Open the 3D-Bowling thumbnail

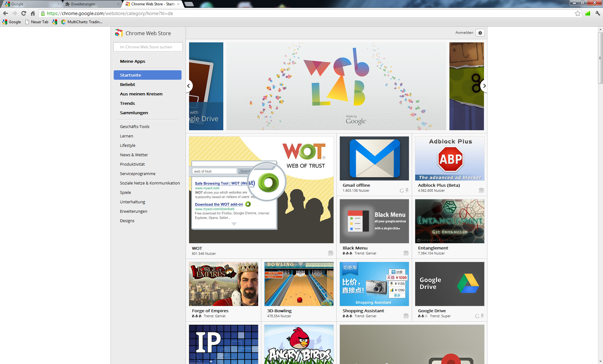click(x=299, y=284)
